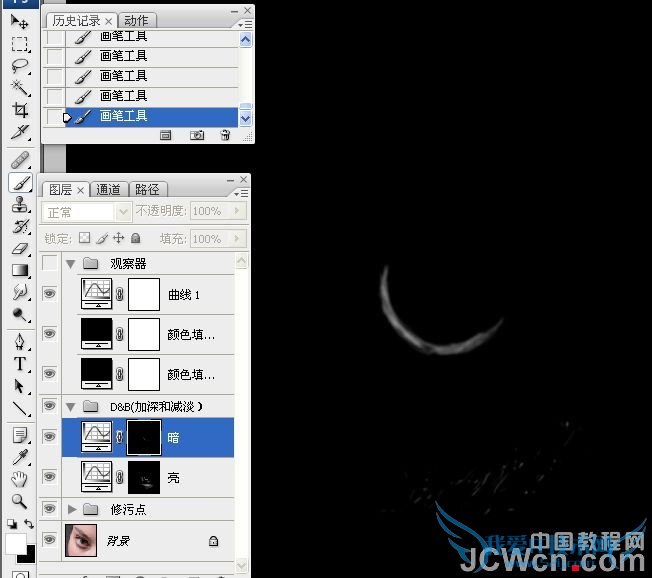Click the foreground color swatch

pos(15,544)
